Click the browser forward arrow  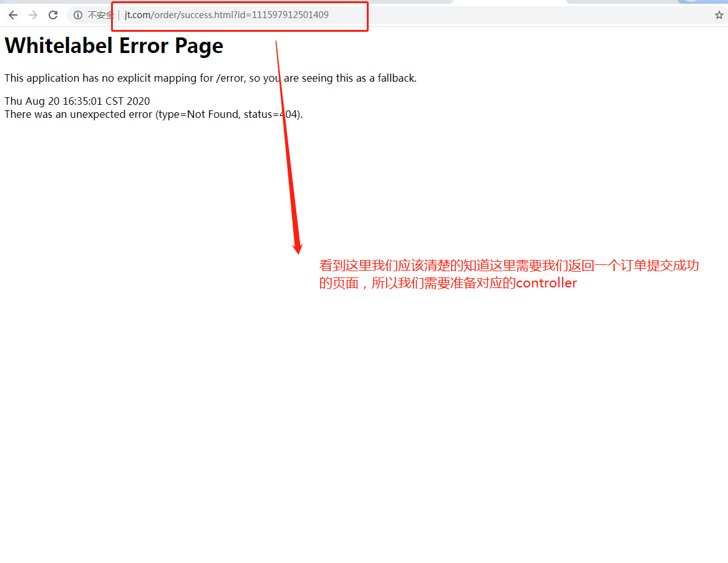[33, 15]
